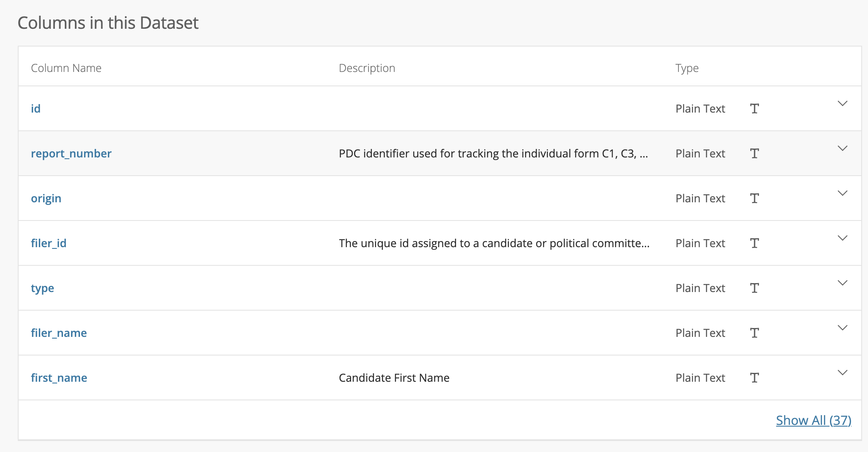Expand the filer_id row details
This screenshot has height=452, width=868.
coord(842,238)
